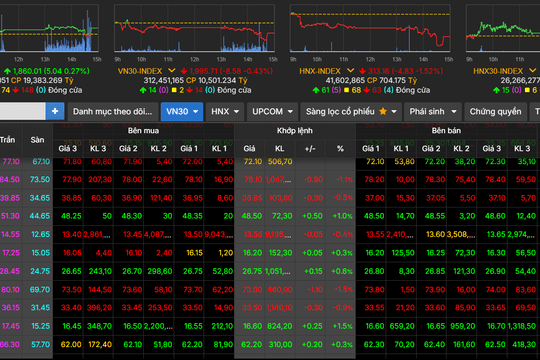
Task: Switch to the Chứng quyền tab
Action: point(495,111)
